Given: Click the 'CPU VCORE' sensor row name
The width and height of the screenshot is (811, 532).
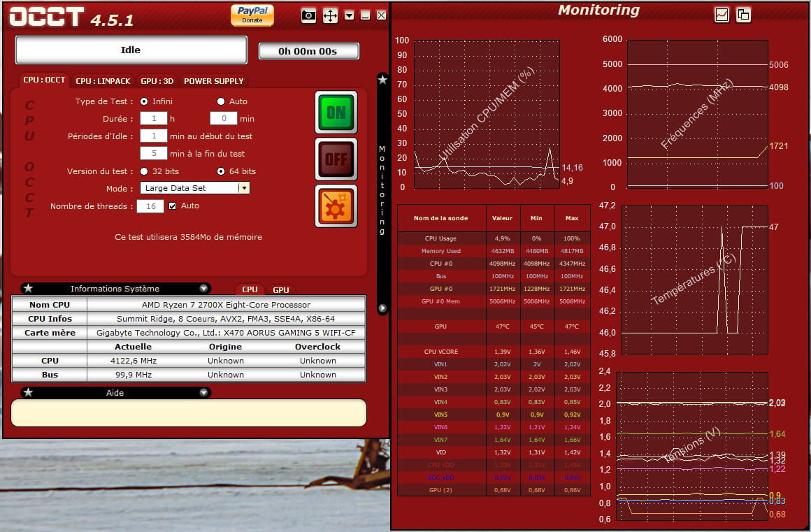Looking at the screenshot, I should coord(440,352).
